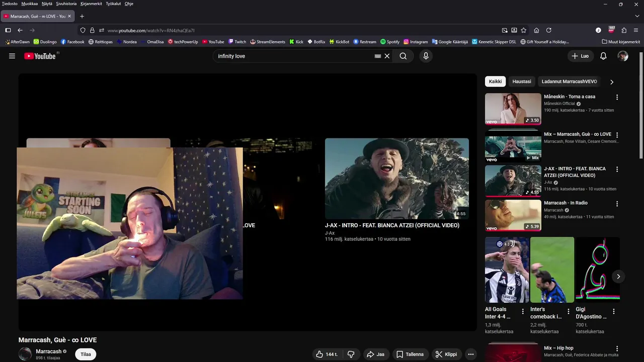Screen dimensions: 644x362
Task: Open the Luo create button
Action: pos(580,56)
